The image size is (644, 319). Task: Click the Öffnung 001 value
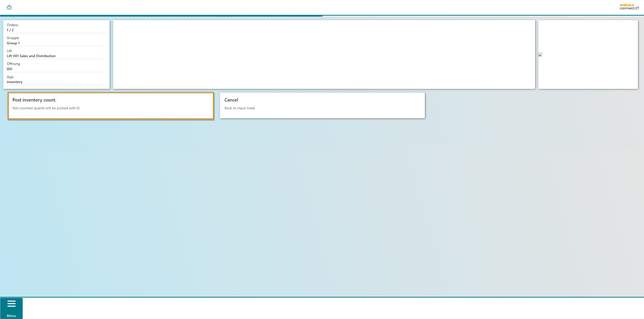click(x=10, y=69)
